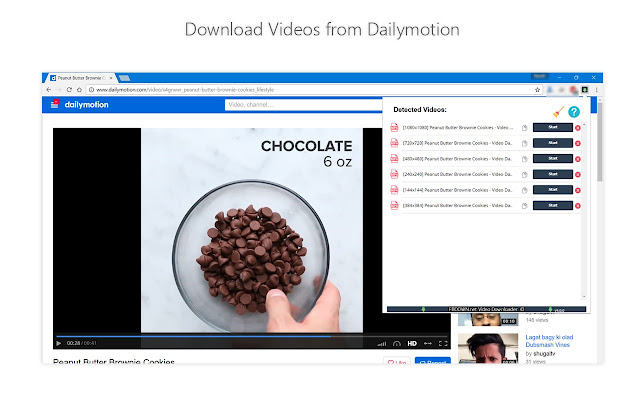Click the green downloader extension icon

[x=584, y=89]
